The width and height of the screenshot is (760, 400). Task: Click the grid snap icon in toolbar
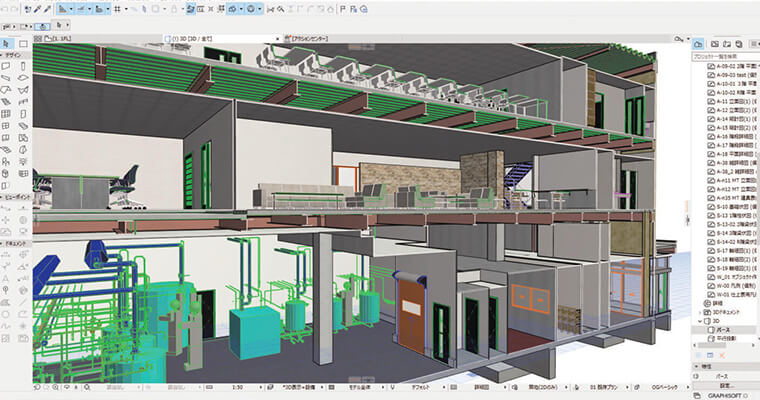(118, 8)
